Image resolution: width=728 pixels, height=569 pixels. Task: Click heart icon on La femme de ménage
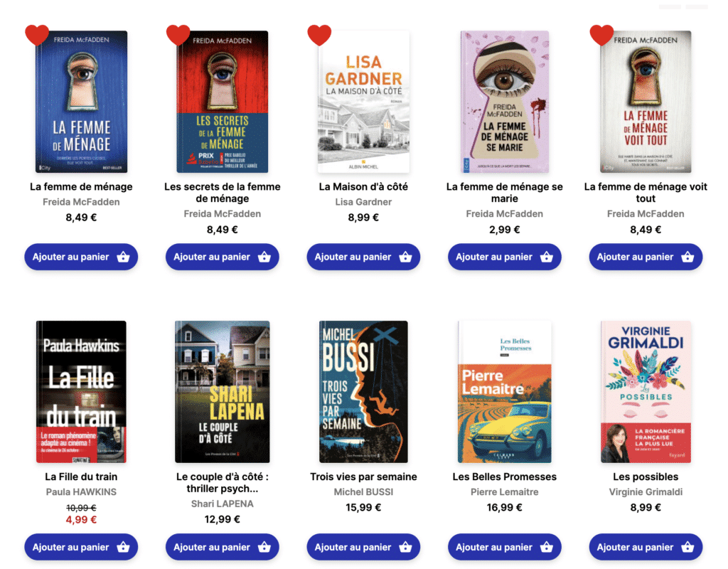tap(37, 34)
